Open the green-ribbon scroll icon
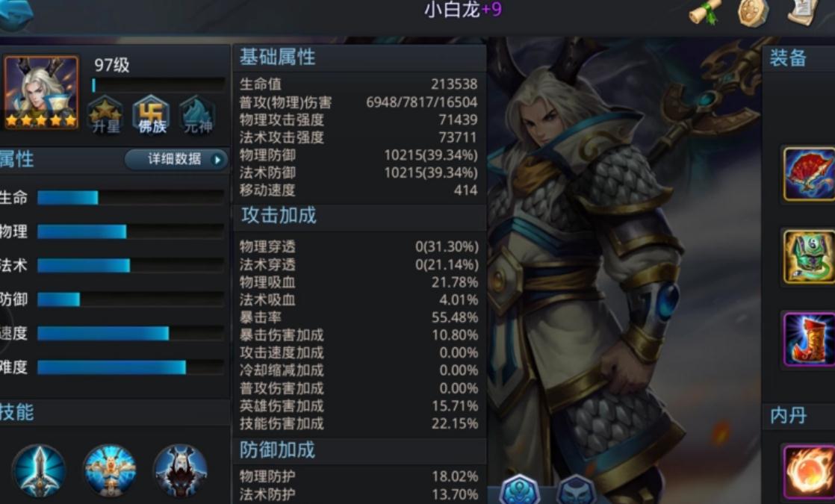 706,12
